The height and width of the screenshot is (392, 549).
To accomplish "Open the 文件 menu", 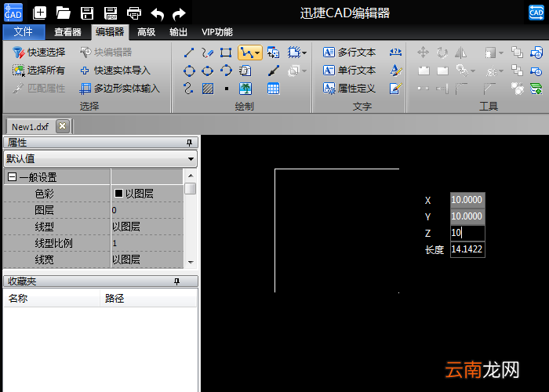I will (24, 32).
